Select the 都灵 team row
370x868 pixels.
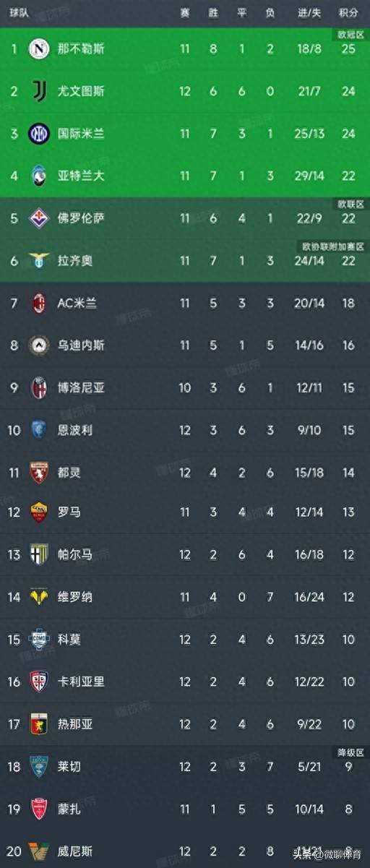(185, 471)
